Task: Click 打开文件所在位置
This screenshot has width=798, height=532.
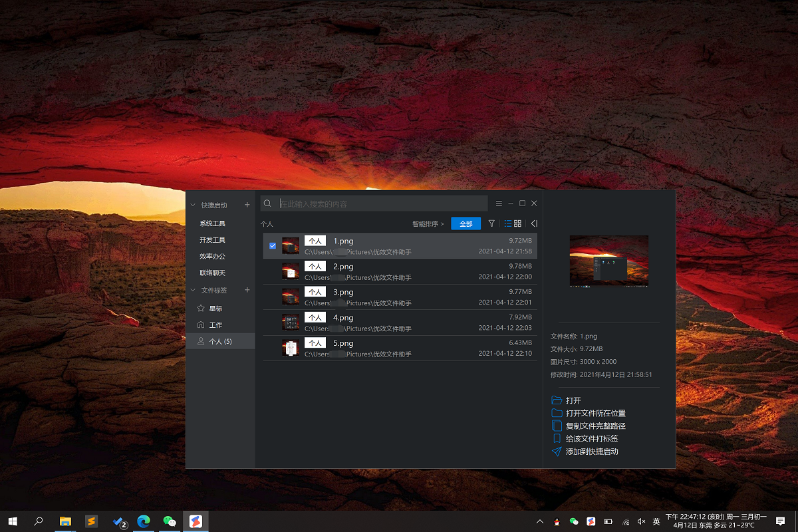Action: 596,413
